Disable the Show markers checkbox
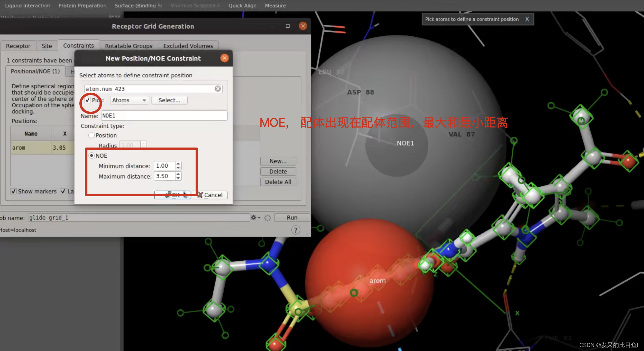644x351 pixels. coord(14,191)
